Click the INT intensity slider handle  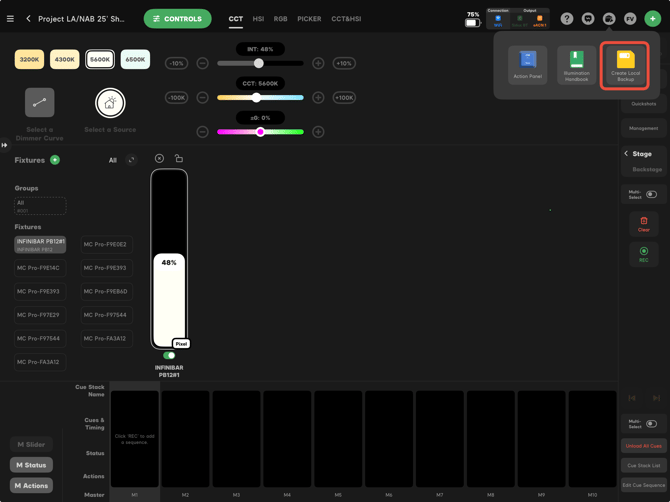pyautogui.click(x=259, y=63)
